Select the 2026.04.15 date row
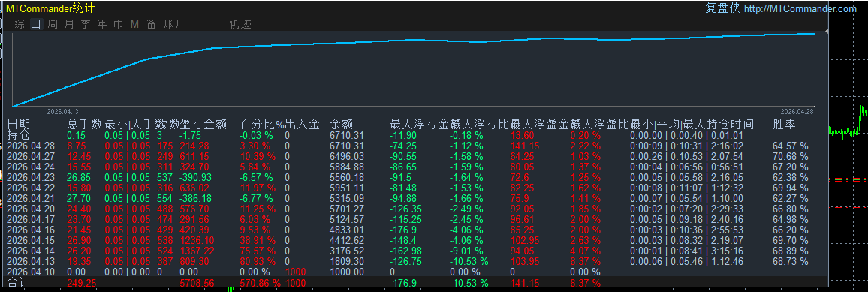Image resolution: width=868 pixels, height=292 pixels. click(x=31, y=240)
